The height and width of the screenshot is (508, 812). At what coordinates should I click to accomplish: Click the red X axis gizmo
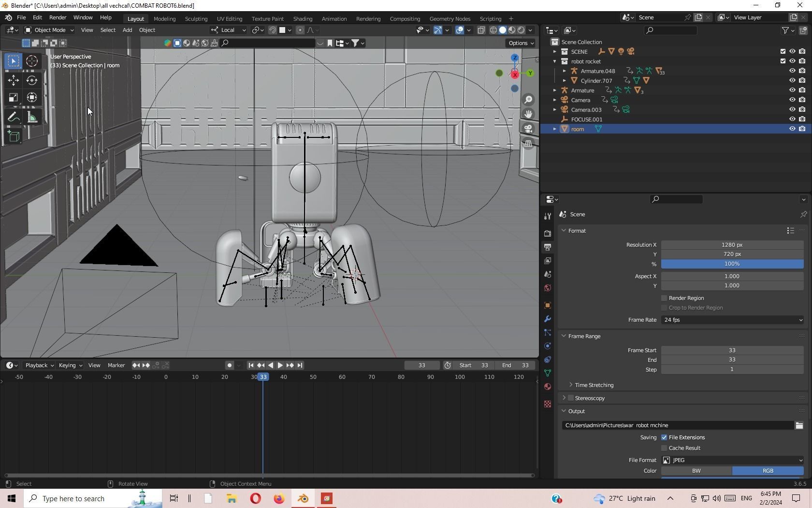[x=515, y=75]
